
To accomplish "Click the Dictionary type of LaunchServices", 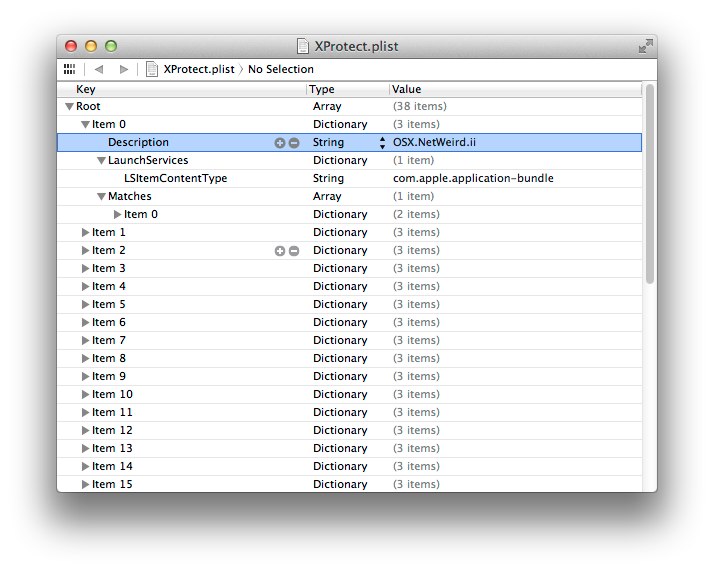I will tap(340, 161).
